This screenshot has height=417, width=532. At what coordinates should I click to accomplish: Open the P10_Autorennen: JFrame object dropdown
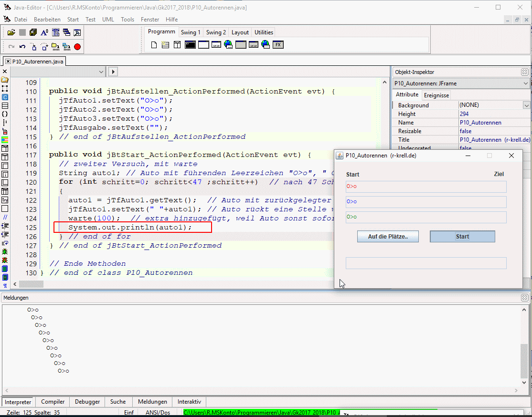pos(525,83)
